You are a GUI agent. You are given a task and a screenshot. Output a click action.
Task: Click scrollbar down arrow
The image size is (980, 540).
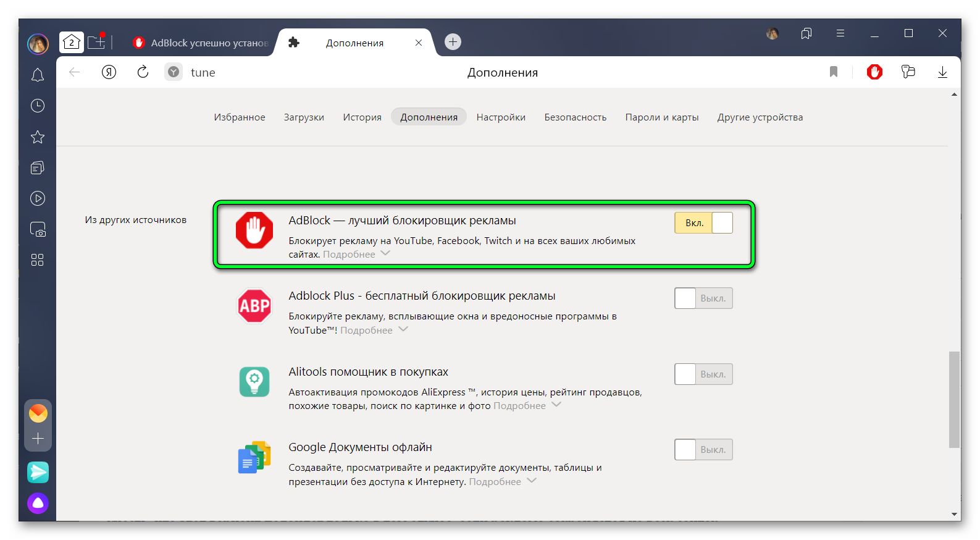pos(955,514)
